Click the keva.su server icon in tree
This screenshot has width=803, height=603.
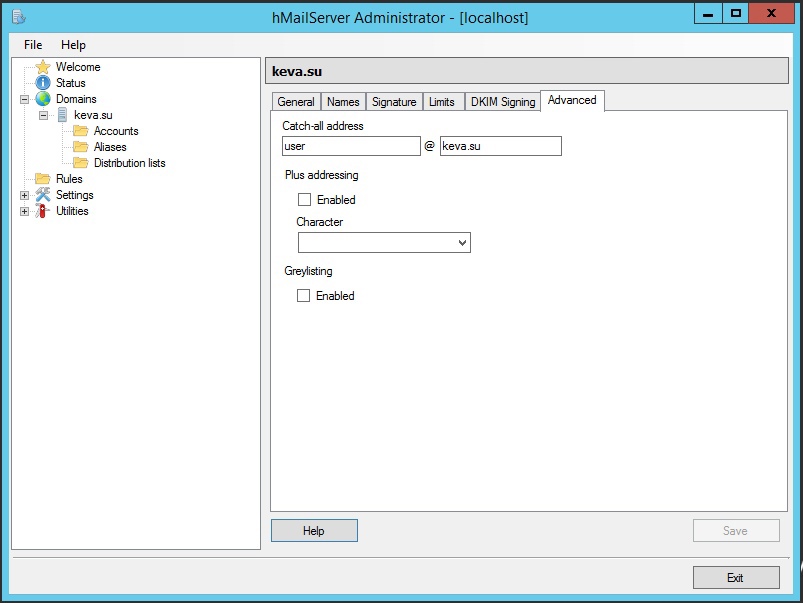pos(62,115)
